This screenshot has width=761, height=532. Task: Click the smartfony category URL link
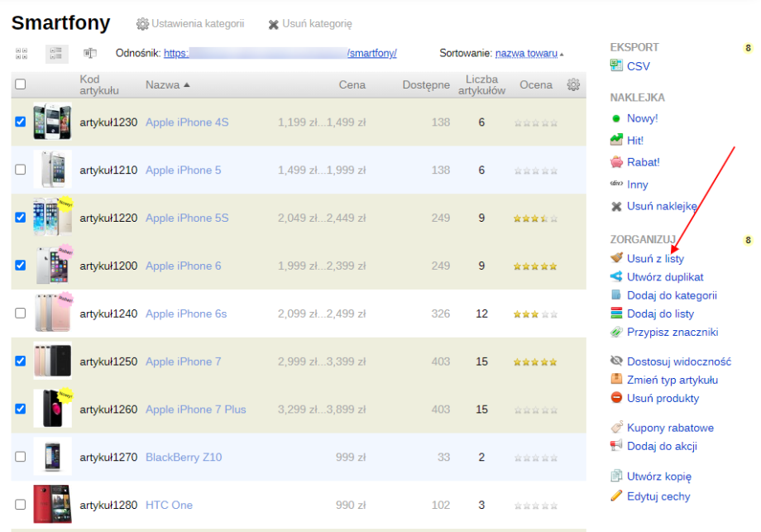tap(280, 54)
